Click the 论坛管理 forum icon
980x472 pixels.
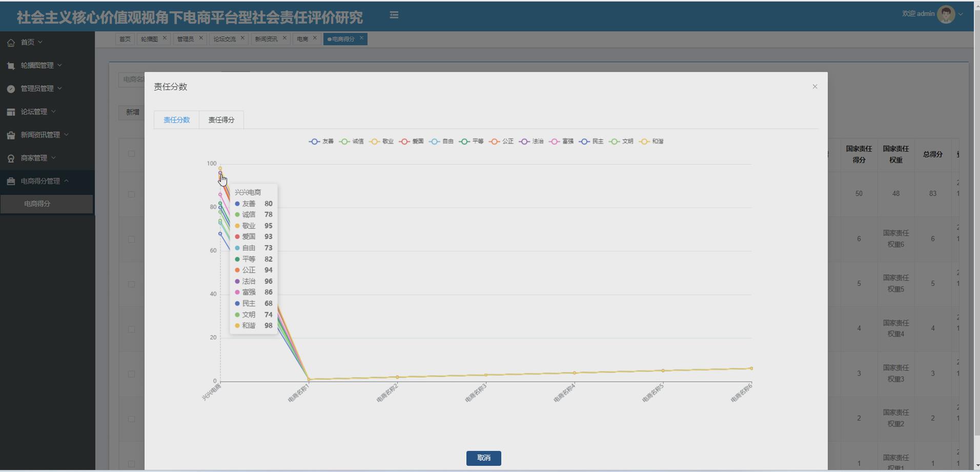(11, 111)
